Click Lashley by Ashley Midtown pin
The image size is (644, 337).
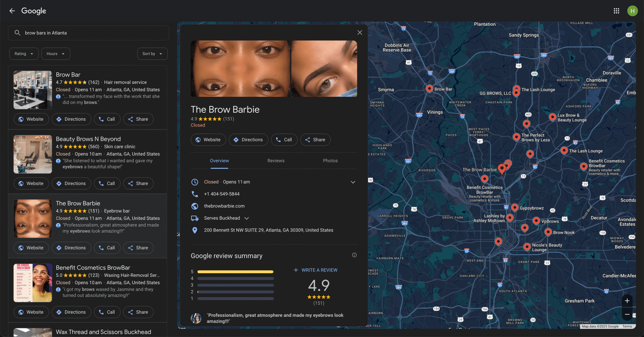pyautogui.click(x=510, y=218)
